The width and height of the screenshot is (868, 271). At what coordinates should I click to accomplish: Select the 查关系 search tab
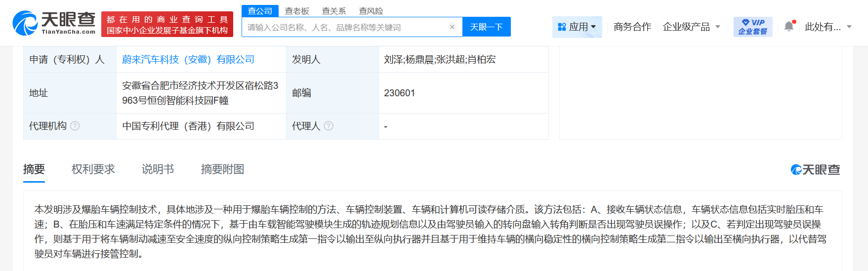[x=334, y=11]
